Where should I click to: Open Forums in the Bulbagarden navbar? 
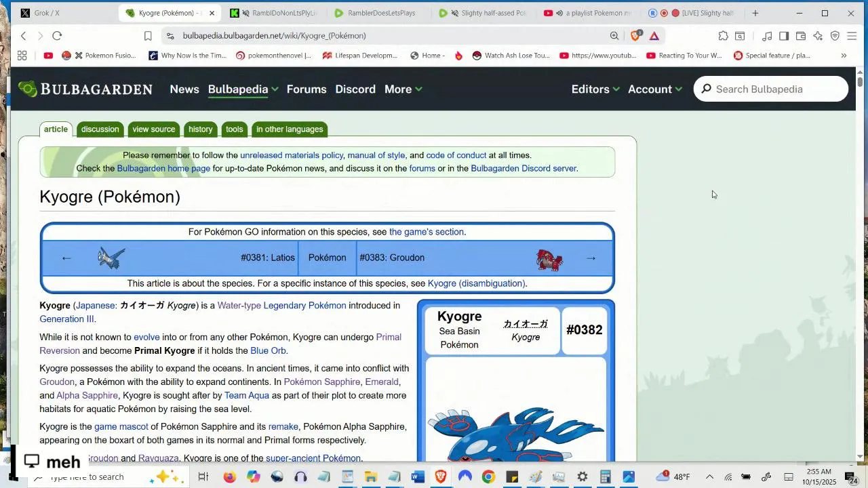307,89
